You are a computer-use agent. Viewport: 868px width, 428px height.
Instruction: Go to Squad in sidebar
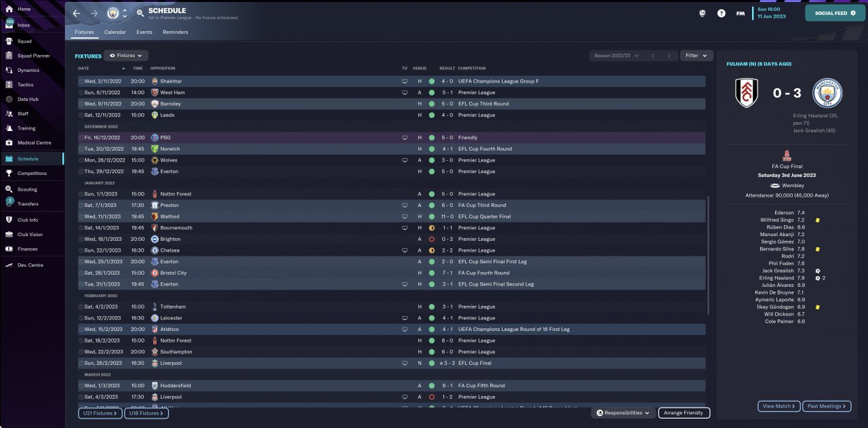pos(24,41)
